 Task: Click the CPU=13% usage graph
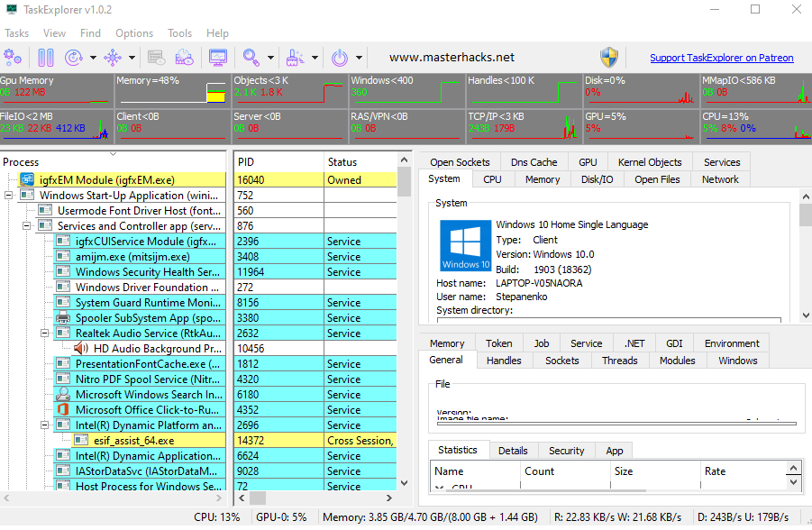[757, 125]
